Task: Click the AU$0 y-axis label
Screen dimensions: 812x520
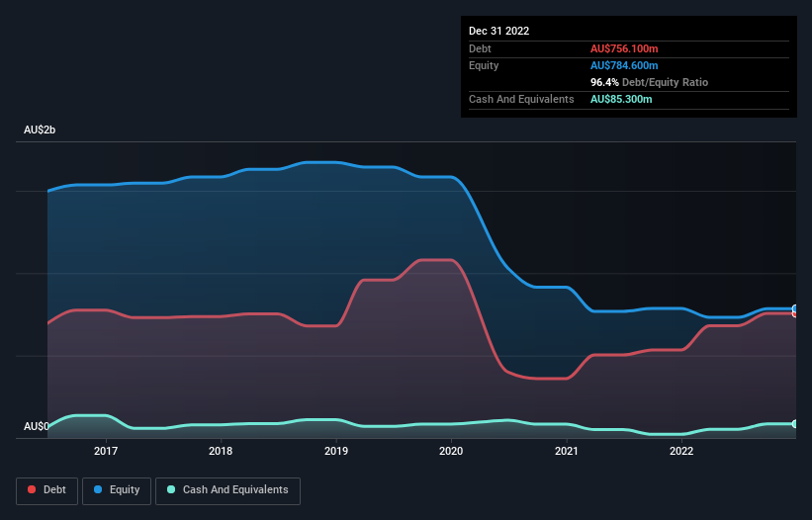Action: coord(37,426)
